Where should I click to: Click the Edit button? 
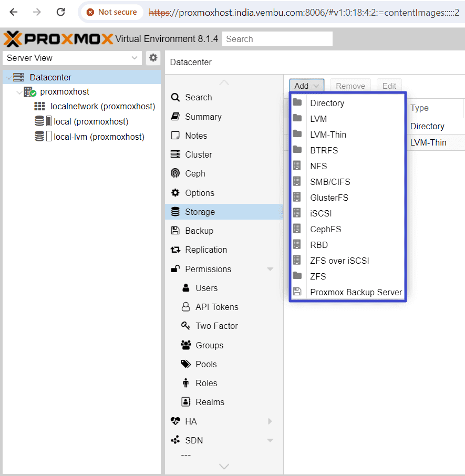[389, 86]
